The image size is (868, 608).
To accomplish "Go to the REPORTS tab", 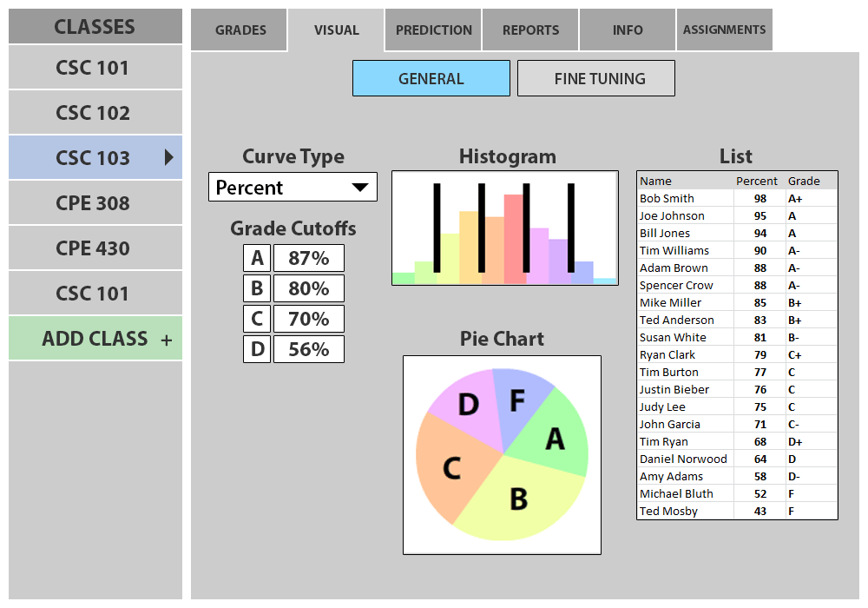I will (x=530, y=30).
